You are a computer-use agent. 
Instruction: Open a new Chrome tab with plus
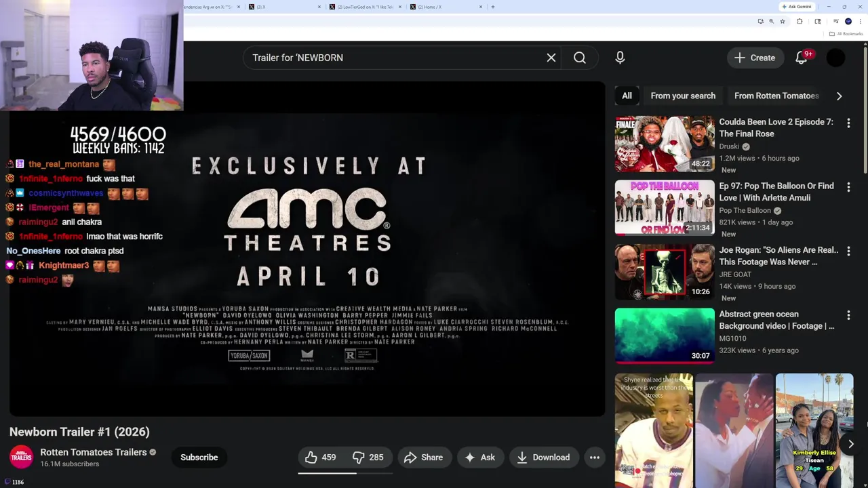click(492, 7)
